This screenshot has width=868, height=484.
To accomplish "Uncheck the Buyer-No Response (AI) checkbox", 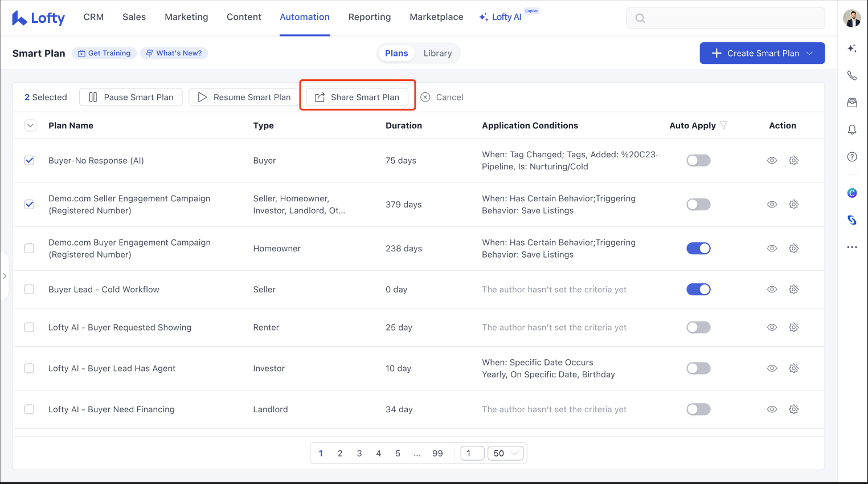I will pyautogui.click(x=30, y=161).
